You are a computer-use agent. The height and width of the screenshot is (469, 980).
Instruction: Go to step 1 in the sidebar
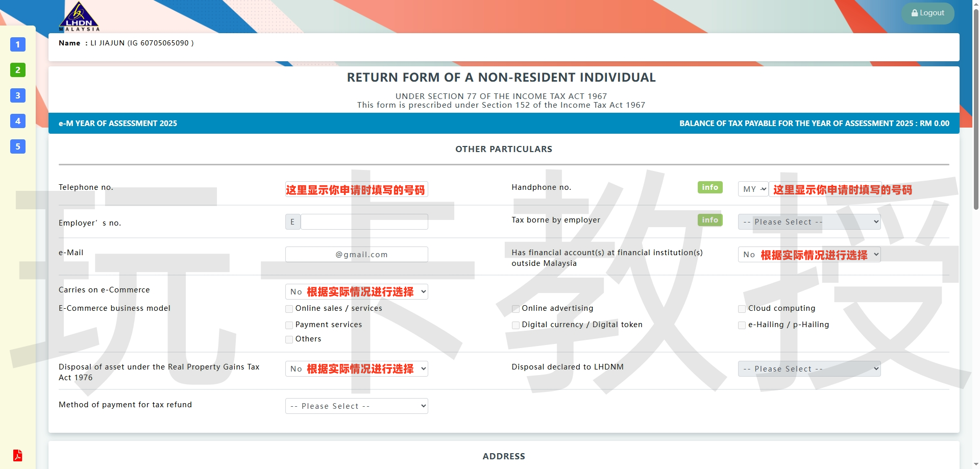pos(18,44)
